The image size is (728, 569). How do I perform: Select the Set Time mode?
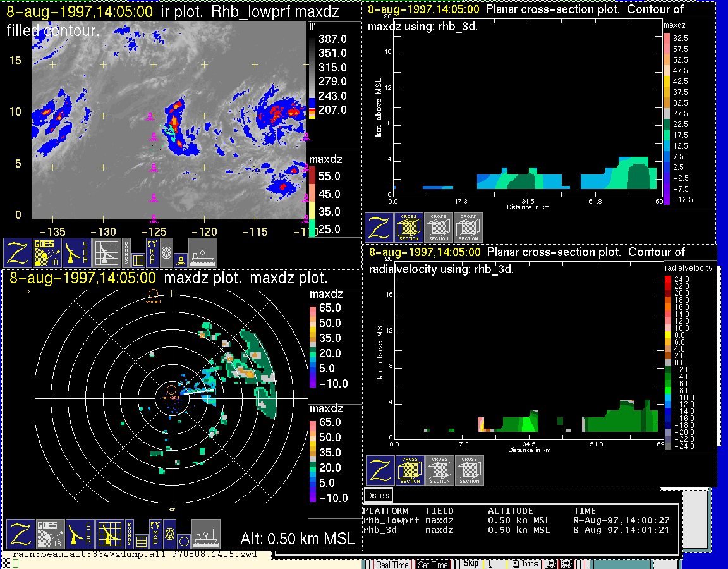point(433,565)
